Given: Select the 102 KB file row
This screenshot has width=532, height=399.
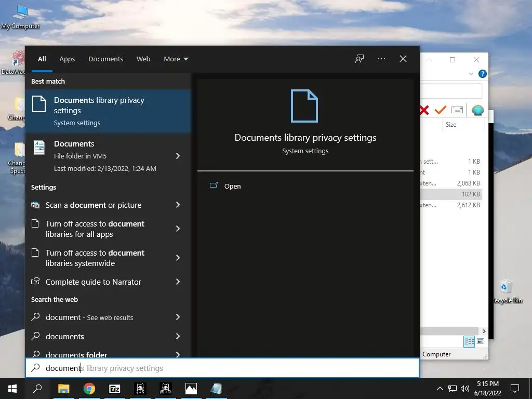Looking at the screenshot, I should click(451, 194).
